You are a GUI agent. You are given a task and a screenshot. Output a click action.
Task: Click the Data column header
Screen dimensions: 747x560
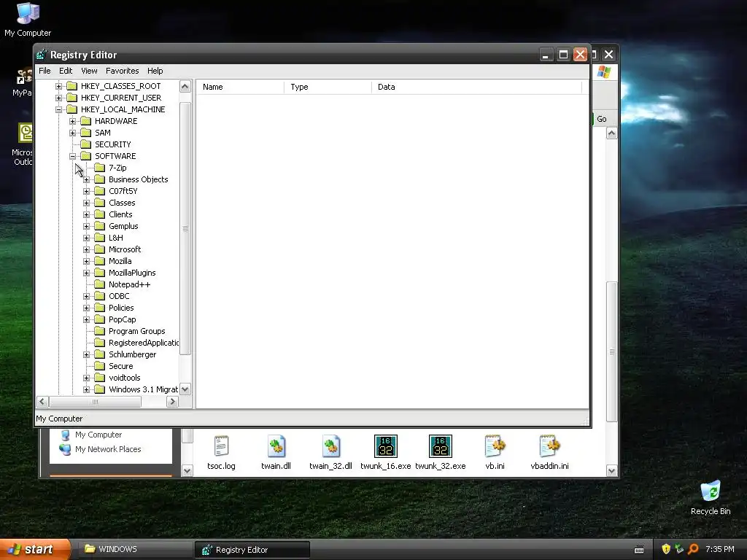[x=476, y=87]
